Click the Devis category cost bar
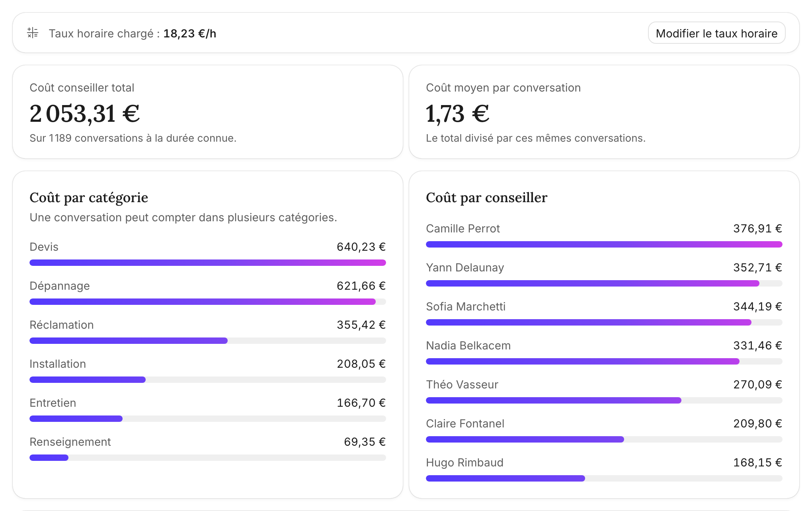 [x=208, y=263]
